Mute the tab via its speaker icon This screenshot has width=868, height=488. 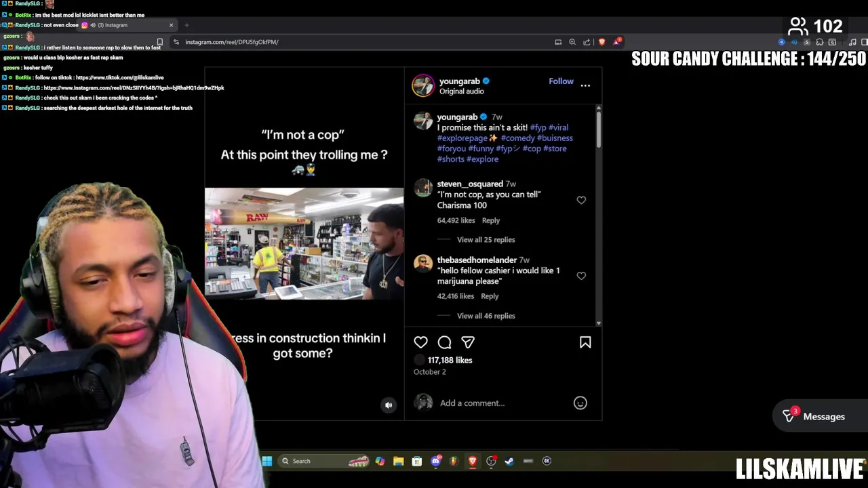pyautogui.click(x=93, y=25)
